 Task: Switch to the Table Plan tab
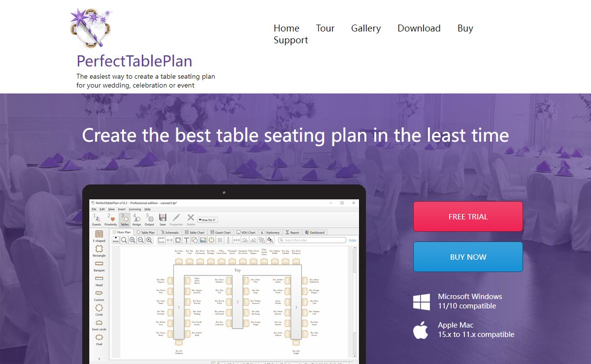(145, 232)
